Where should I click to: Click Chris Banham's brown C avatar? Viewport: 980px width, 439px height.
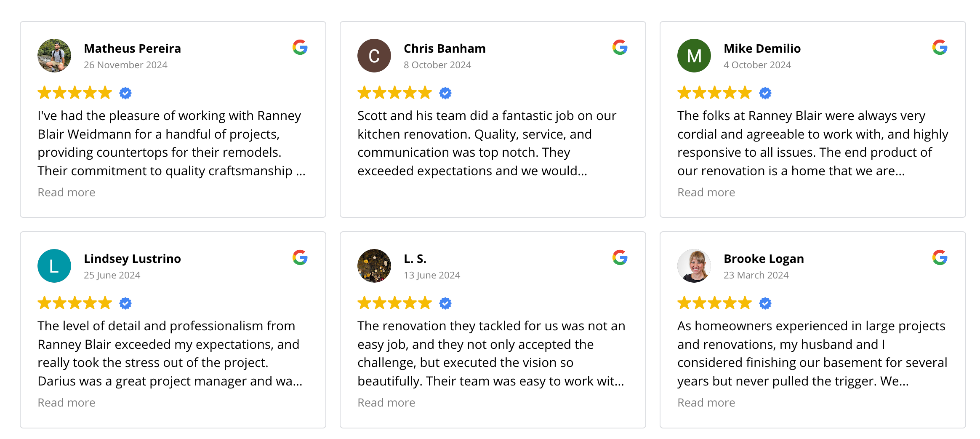pos(374,56)
